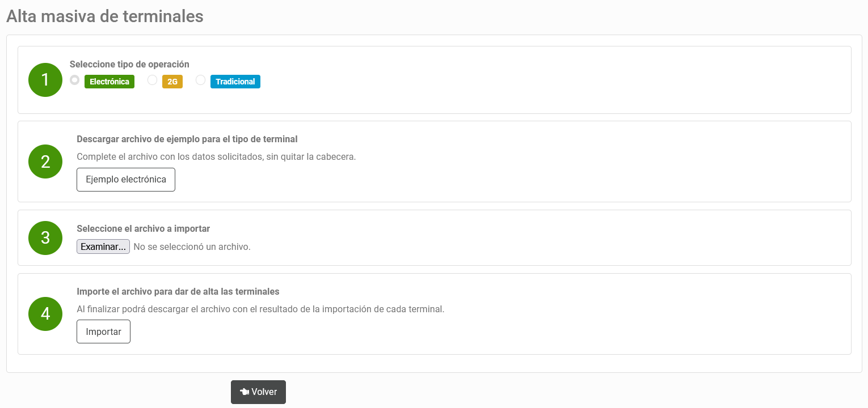
Task: Click the 'Alta masiva de terminales' heading
Action: tap(105, 16)
